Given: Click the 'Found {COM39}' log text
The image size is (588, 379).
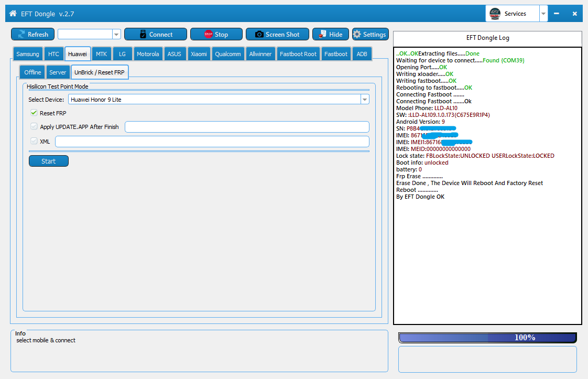Looking at the screenshot, I should click(x=504, y=60).
